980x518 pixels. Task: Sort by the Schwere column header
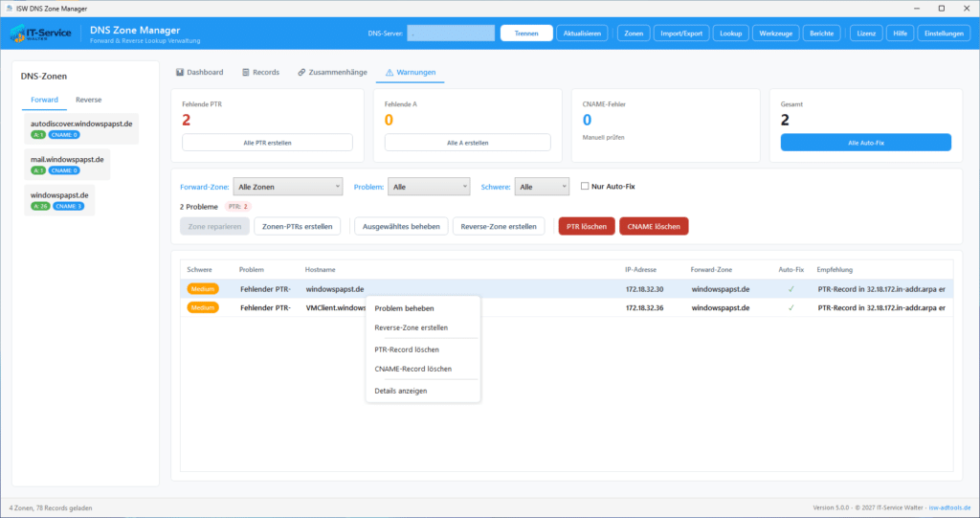pos(199,270)
